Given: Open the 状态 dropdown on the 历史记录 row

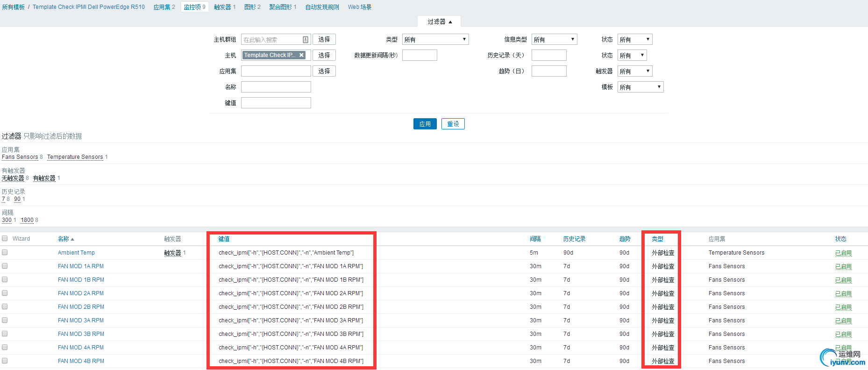Looking at the screenshot, I should 632,55.
